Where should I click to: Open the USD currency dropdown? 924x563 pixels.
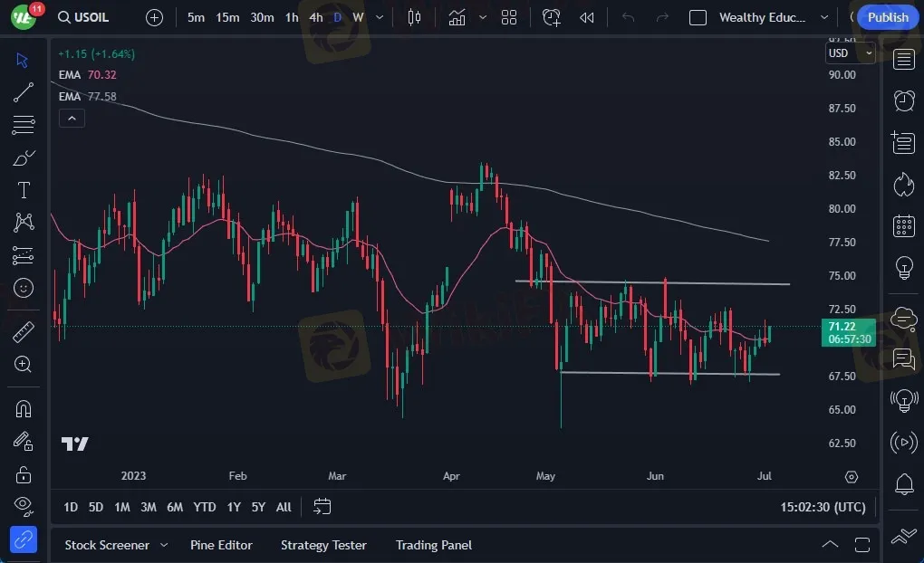(x=850, y=53)
